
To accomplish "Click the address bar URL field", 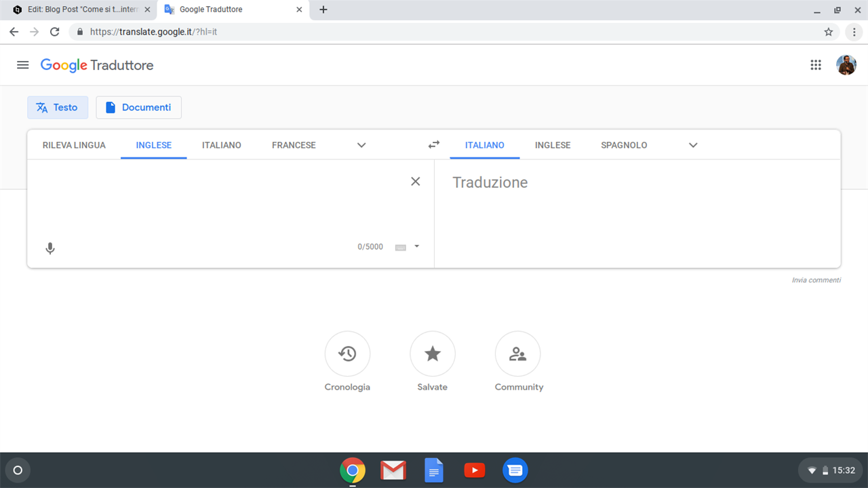I will point(454,32).
